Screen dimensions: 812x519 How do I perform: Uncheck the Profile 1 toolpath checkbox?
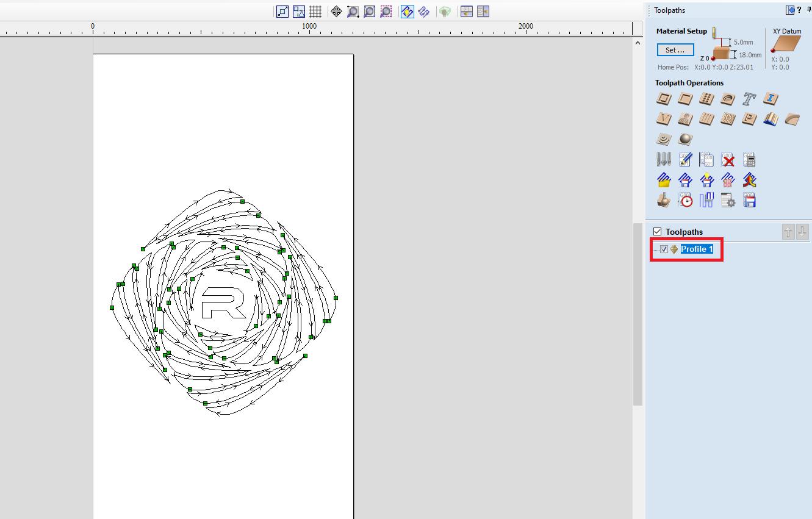point(664,249)
